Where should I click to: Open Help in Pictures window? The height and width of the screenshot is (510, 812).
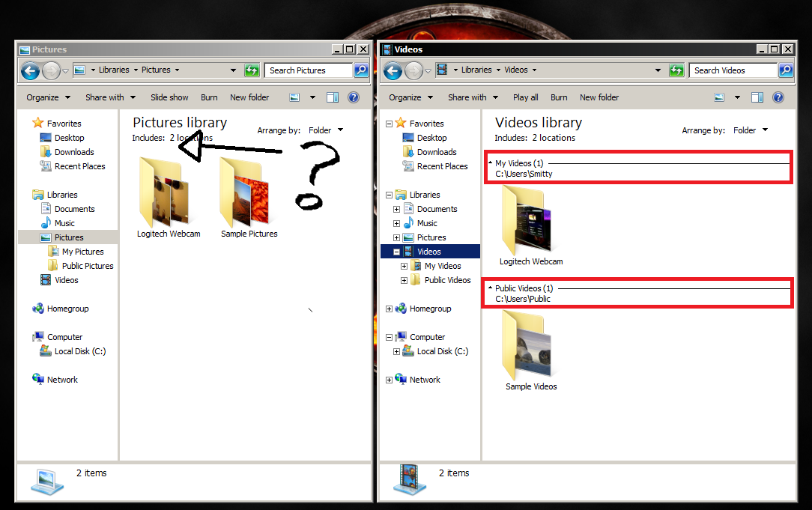(354, 97)
